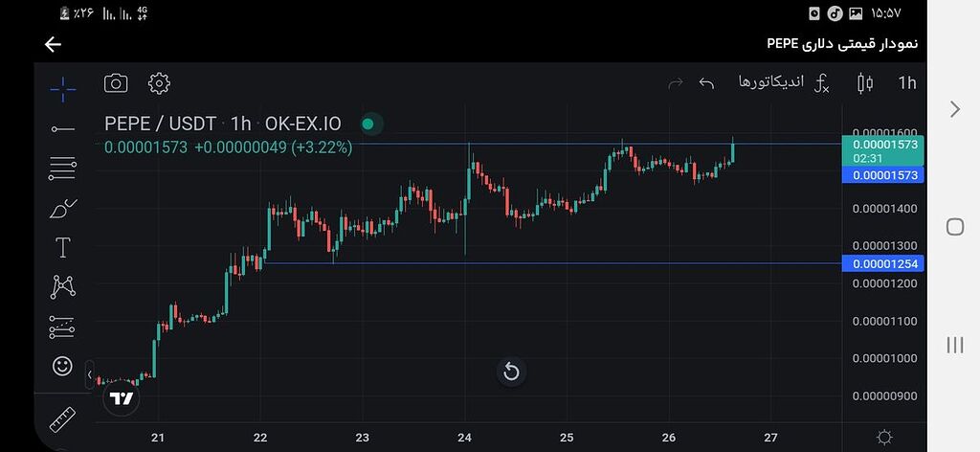
Task: Go back using the top-left arrow
Action: click(x=53, y=44)
